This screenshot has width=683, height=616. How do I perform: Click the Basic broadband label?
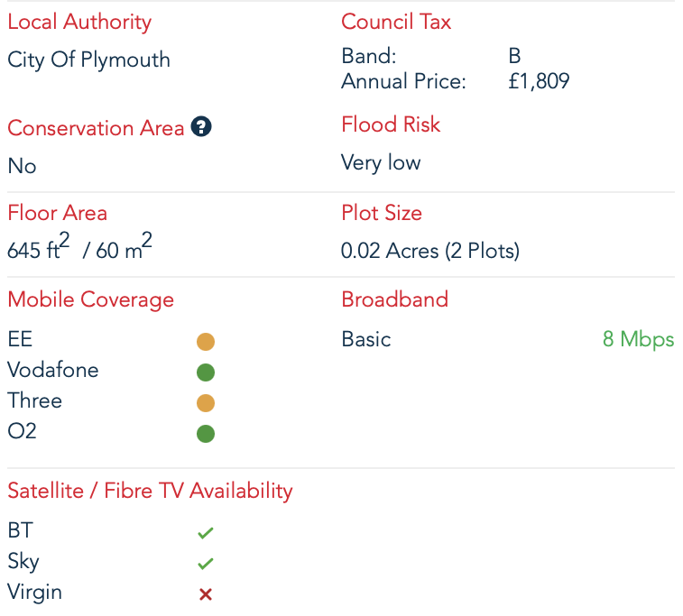[366, 339]
